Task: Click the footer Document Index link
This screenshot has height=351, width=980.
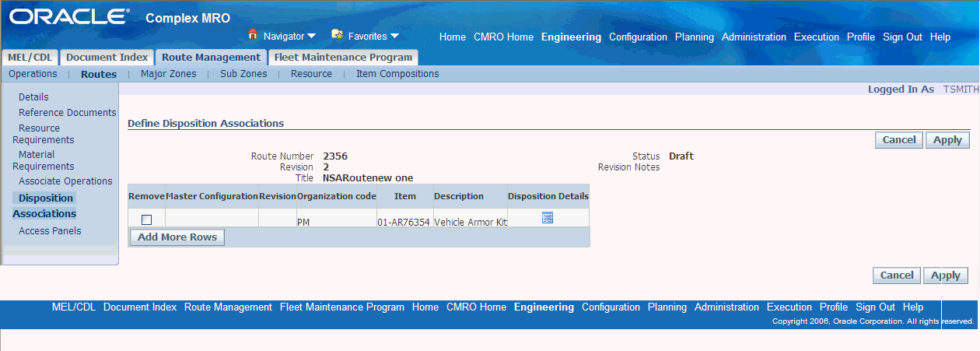Action: click(140, 307)
